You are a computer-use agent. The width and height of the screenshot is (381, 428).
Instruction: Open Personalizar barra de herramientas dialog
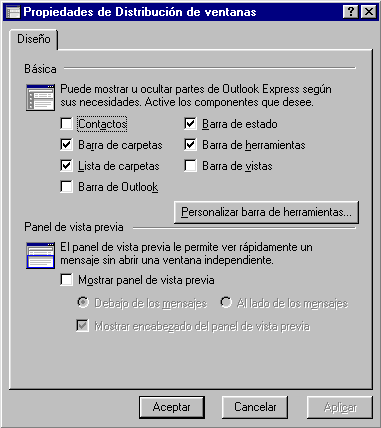tap(266, 212)
